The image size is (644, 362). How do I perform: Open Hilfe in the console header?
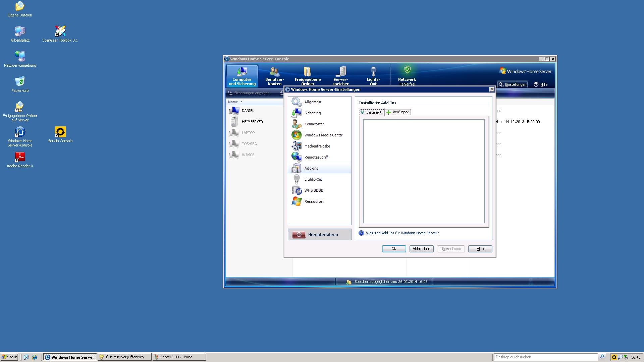click(x=540, y=84)
